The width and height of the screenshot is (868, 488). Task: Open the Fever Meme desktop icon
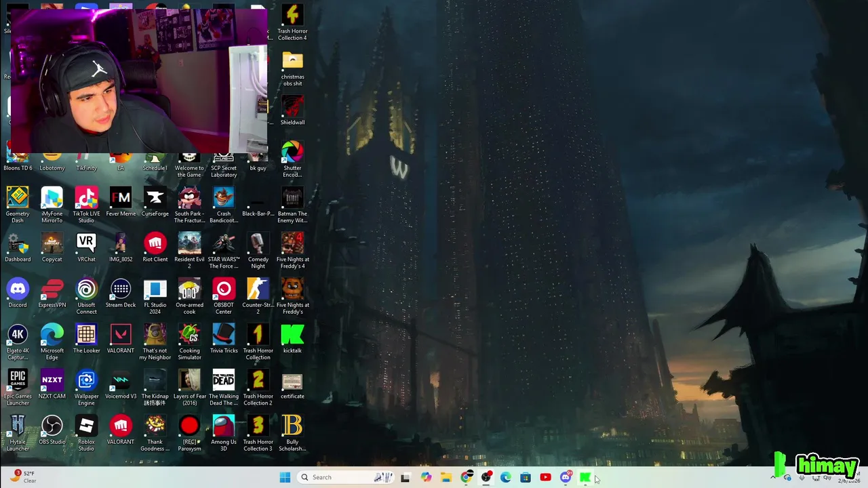click(121, 202)
